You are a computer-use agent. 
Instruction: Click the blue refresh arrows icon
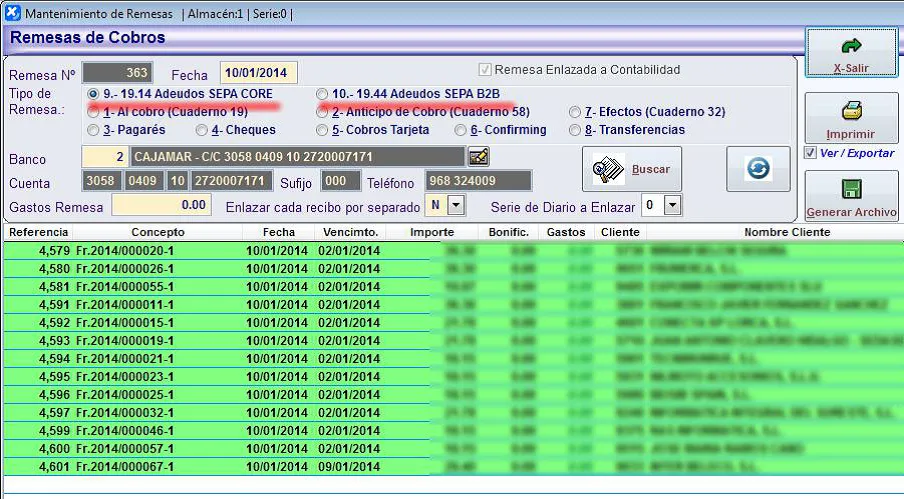click(x=758, y=168)
